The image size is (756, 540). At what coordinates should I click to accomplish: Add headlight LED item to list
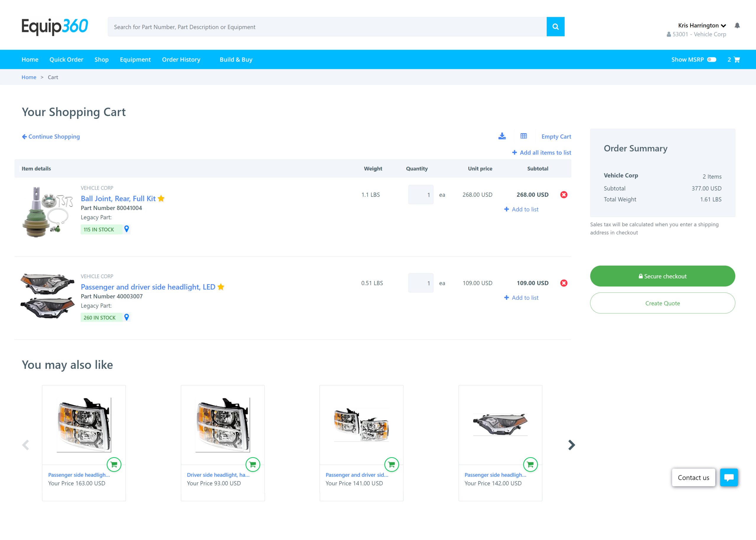click(x=521, y=297)
